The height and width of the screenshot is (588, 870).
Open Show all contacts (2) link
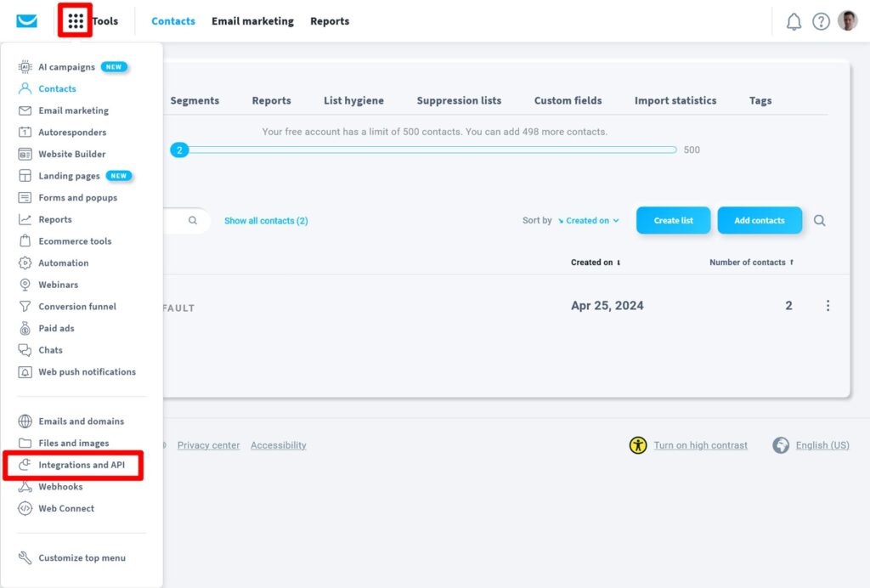tap(266, 220)
